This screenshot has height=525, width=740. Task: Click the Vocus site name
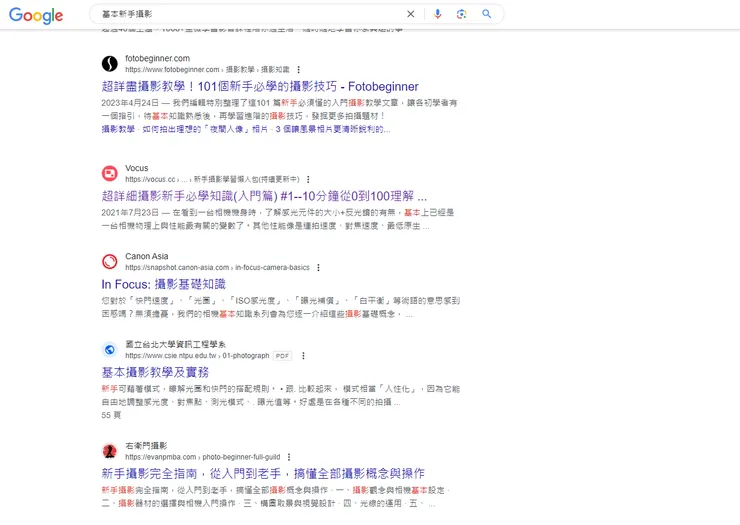click(137, 168)
